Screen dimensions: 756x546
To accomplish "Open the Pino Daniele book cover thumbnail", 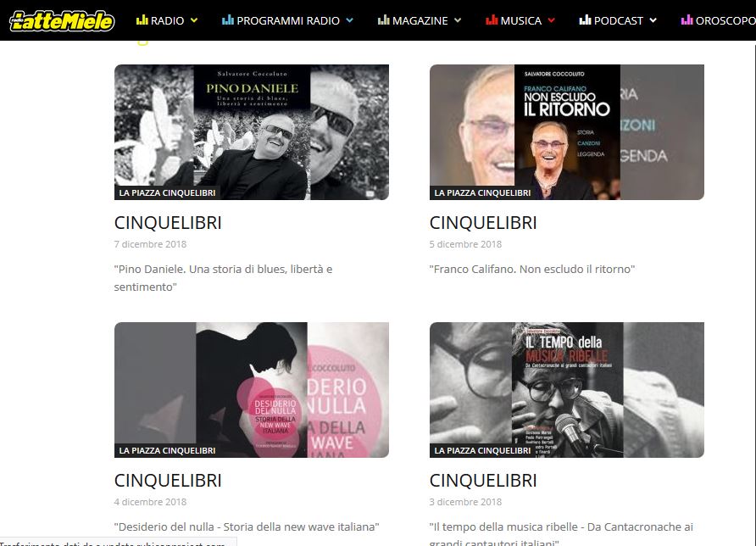I will (x=252, y=132).
